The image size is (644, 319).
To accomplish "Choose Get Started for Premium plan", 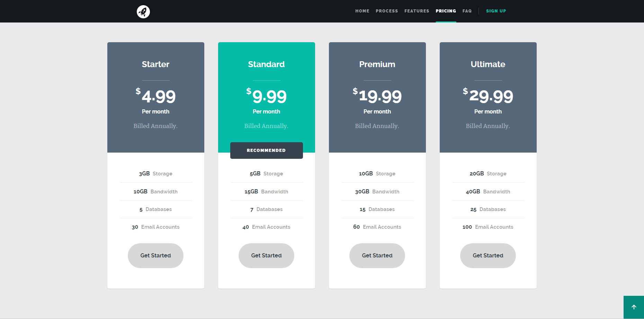I will click(377, 255).
